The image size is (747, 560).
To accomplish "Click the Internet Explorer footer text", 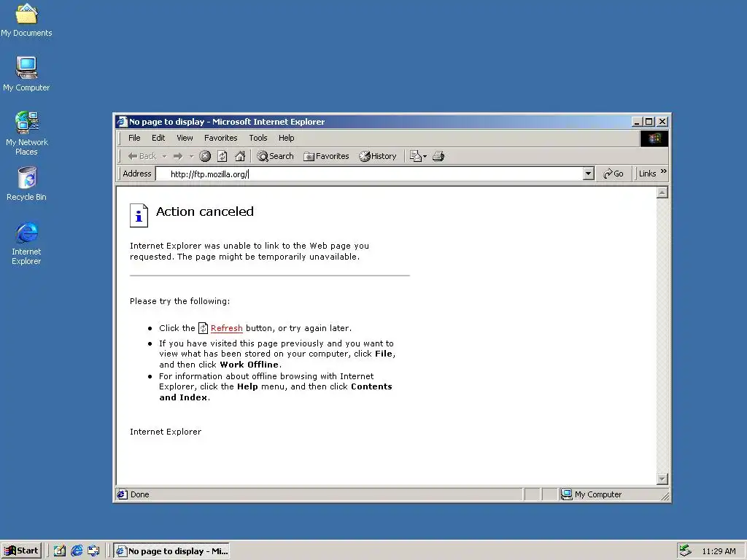I will (x=166, y=432).
